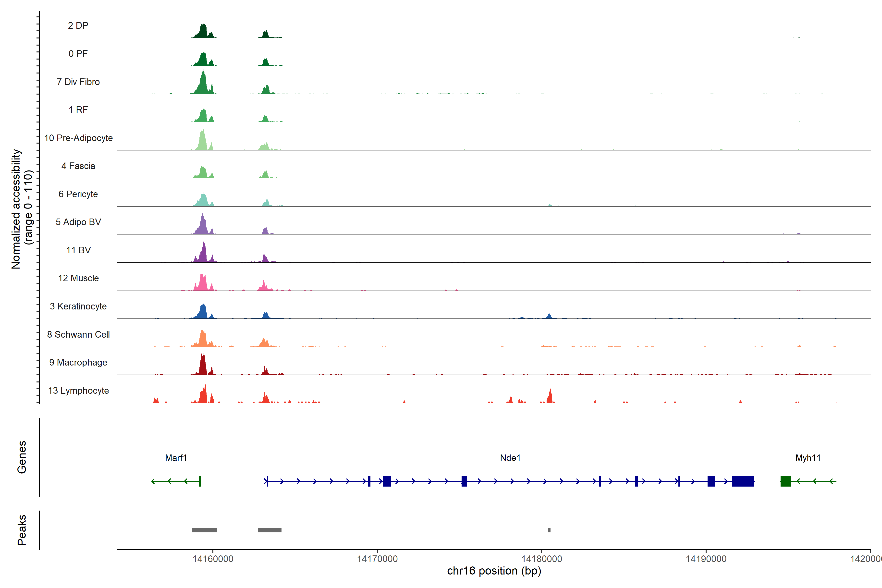This screenshot has height=588, width=882.
Task: Click the green Myh11 exon block
Action: 786,481
